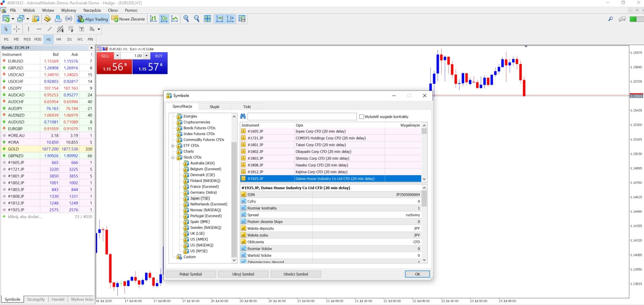Open the Plik menu
This screenshot has height=305, width=644.
[13, 10]
